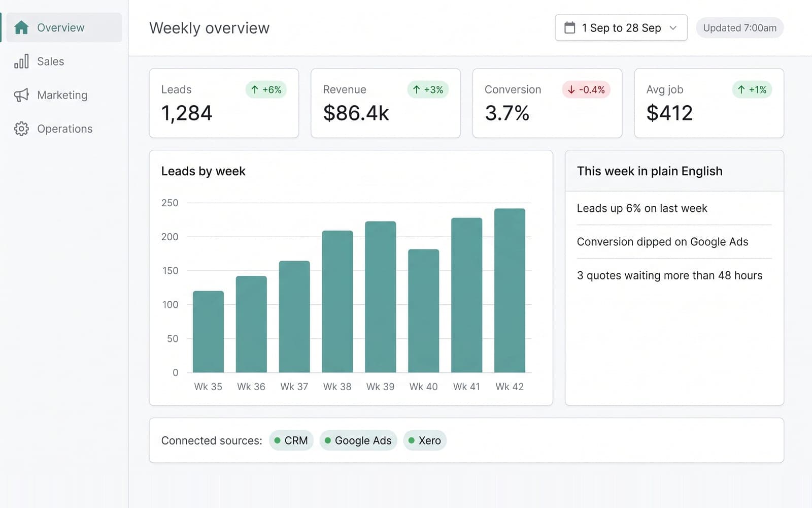This screenshot has width=812, height=508.
Task: Click the '1 Sep to 28 Sep' text
Action: 621,28
